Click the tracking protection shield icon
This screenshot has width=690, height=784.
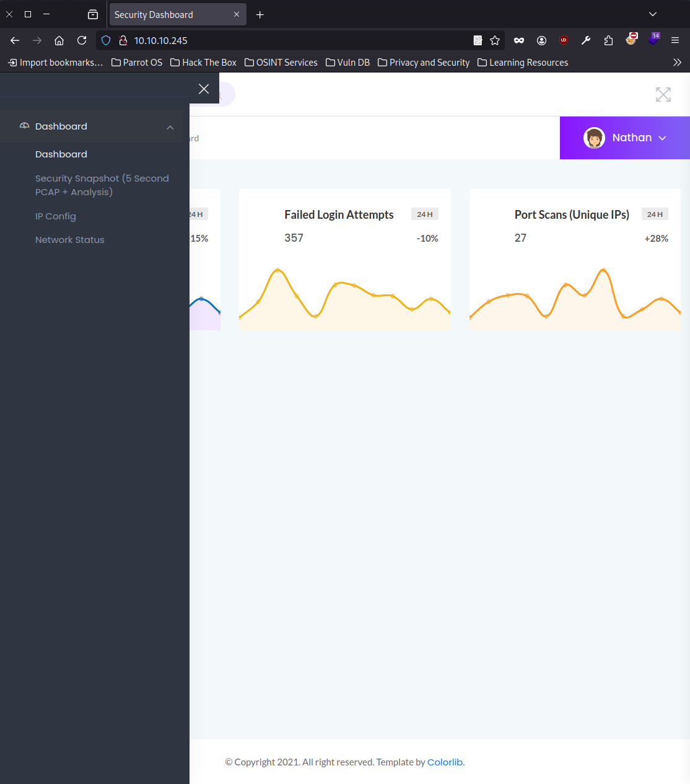coord(106,40)
